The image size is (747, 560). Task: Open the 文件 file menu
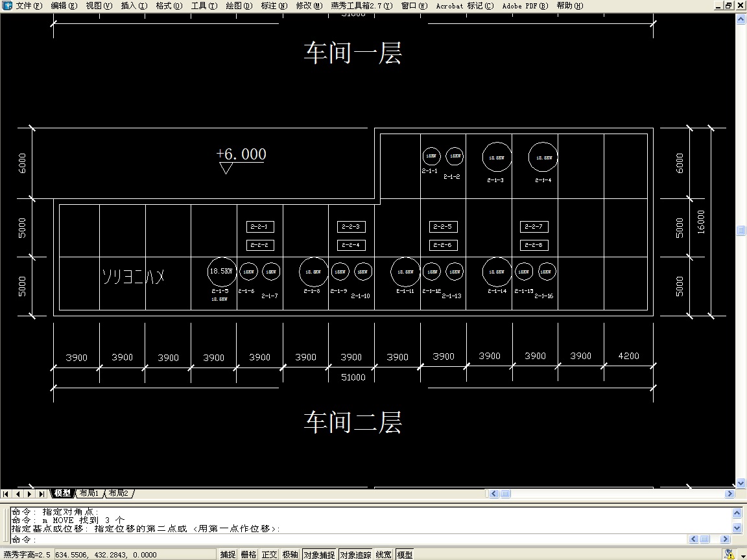(x=29, y=6)
